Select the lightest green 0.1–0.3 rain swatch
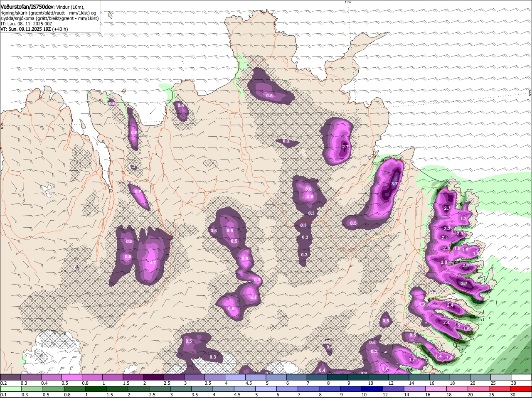 point(10,389)
